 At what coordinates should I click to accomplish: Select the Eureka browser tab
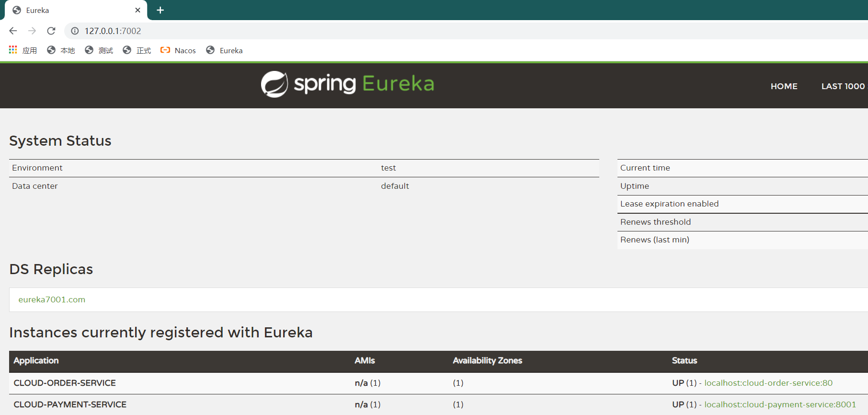tap(77, 10)
